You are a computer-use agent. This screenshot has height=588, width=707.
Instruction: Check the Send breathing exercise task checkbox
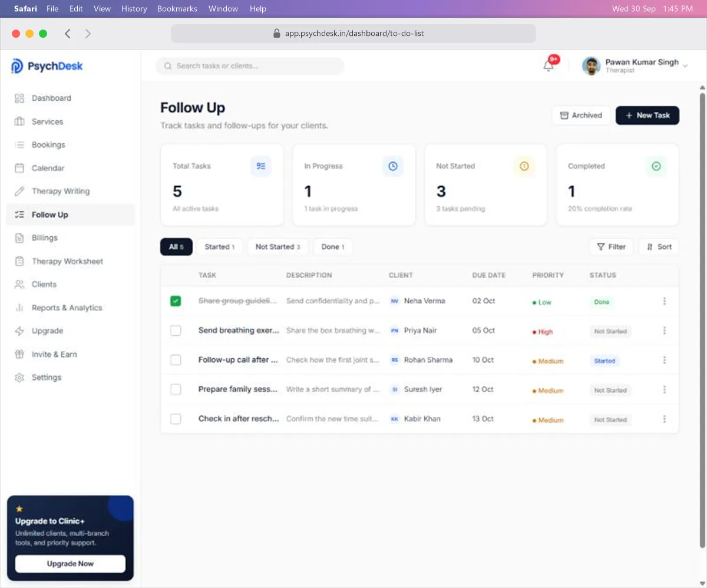176,331
